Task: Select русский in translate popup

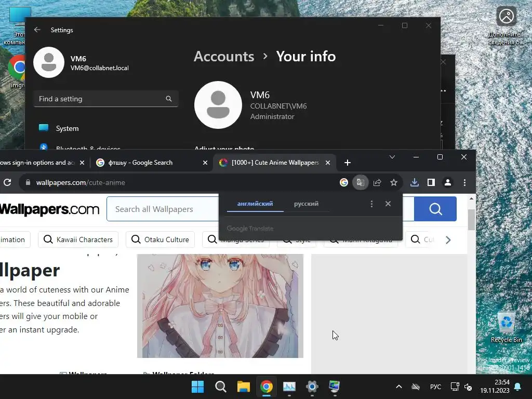Action: click(x=306, y=204)
